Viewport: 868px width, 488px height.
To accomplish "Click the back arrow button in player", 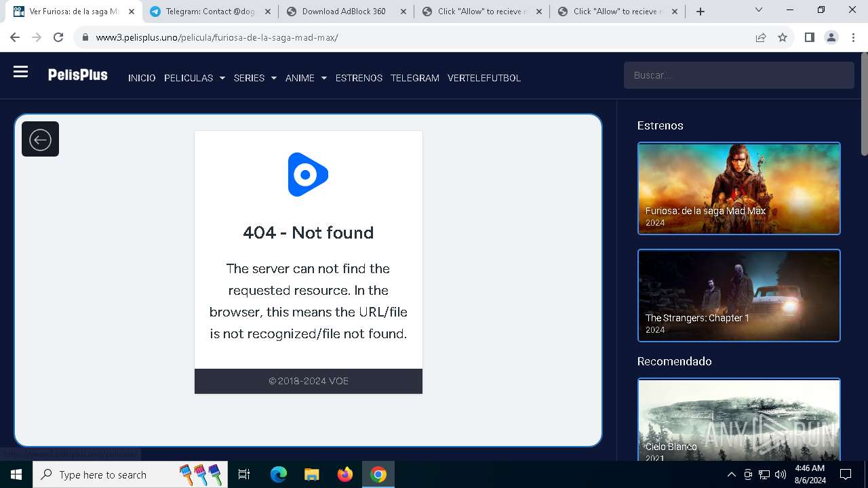I will [x=40, y=139].
